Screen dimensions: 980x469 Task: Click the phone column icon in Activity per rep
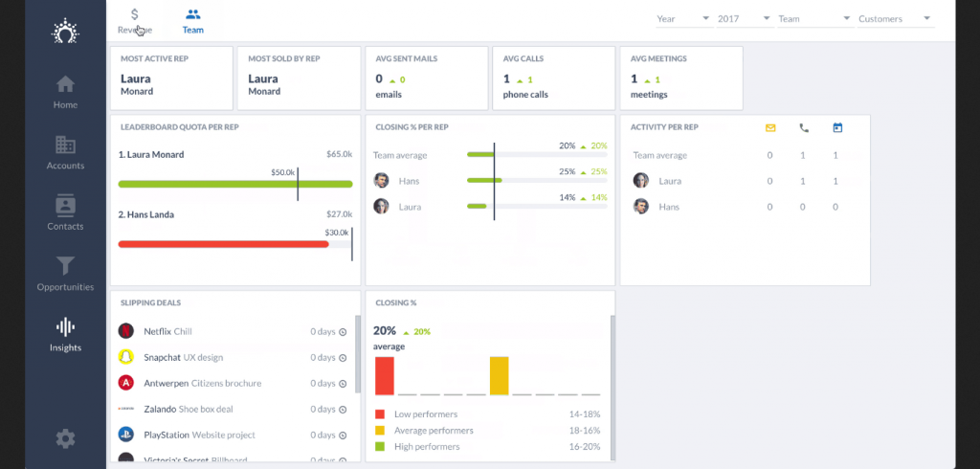point(804,127)
